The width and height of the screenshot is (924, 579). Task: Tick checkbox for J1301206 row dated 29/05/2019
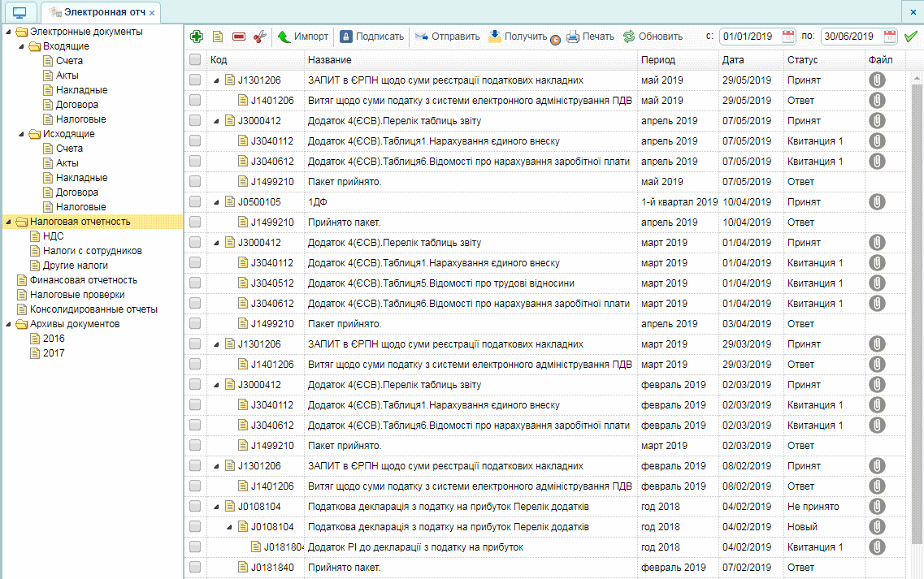(195, 80)
